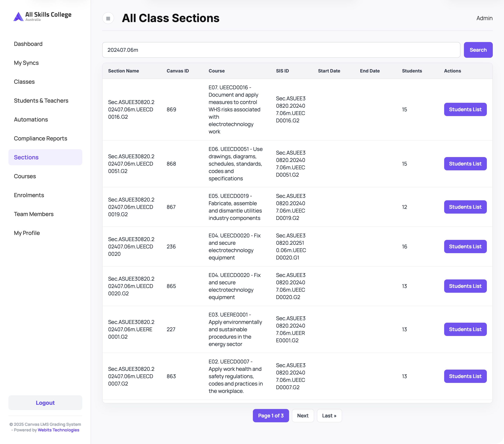The height and width of the screenshot is (444, 504).
Task: Select section name ending UEERE0001.G2
Action: [x=131, y=329]
